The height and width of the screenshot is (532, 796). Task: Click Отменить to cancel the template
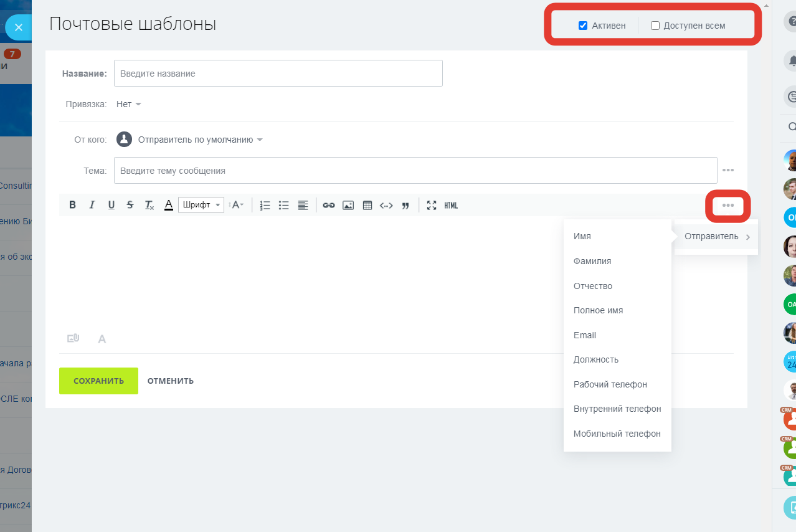tap(170, 381)
